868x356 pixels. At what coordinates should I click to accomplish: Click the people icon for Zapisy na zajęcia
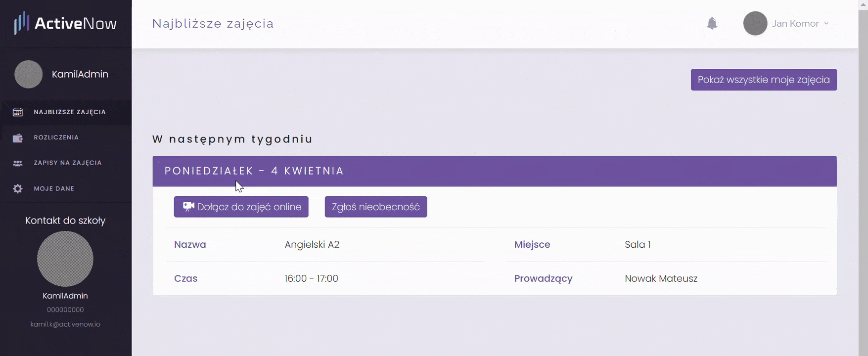click(x=18, y=163)
